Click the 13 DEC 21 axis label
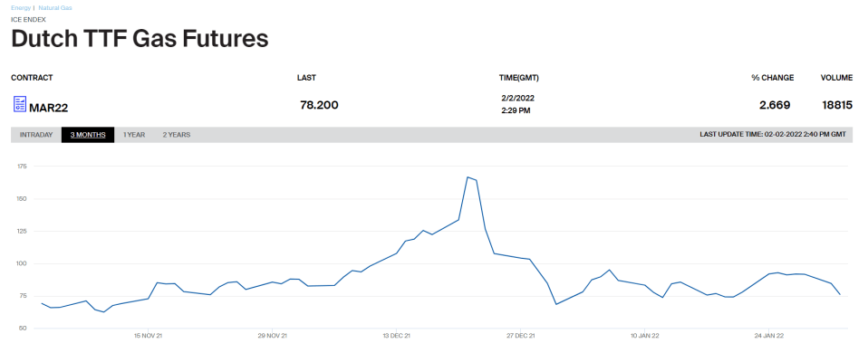Image resolution: width=868 pixels, height=343 pixels. 397,336
